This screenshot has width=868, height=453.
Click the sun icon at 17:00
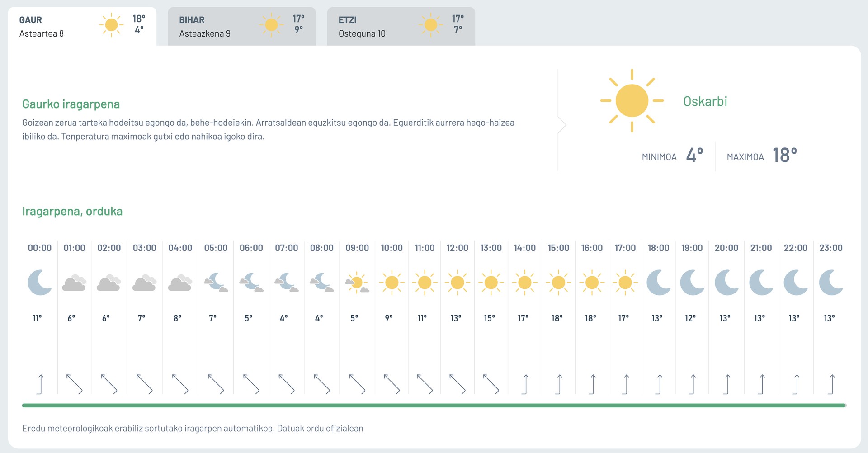click(625, 283)
